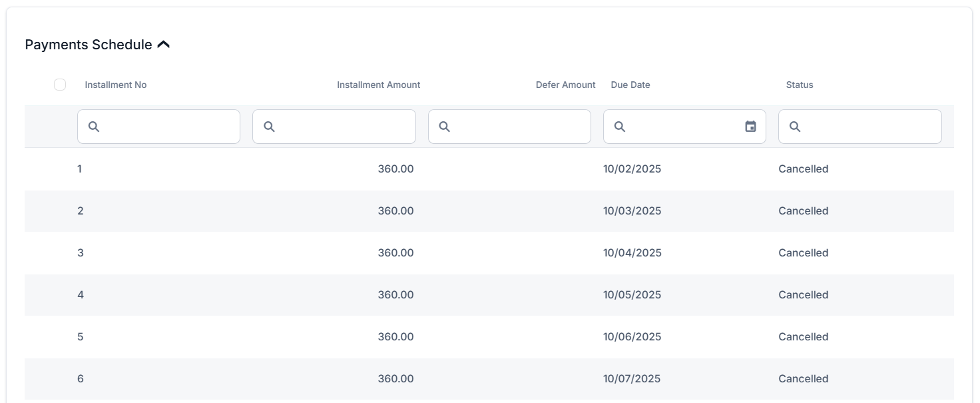This screenshot has width=980, height=403.
Task: Sort by Due Date column header
Action: coord(630,85)
